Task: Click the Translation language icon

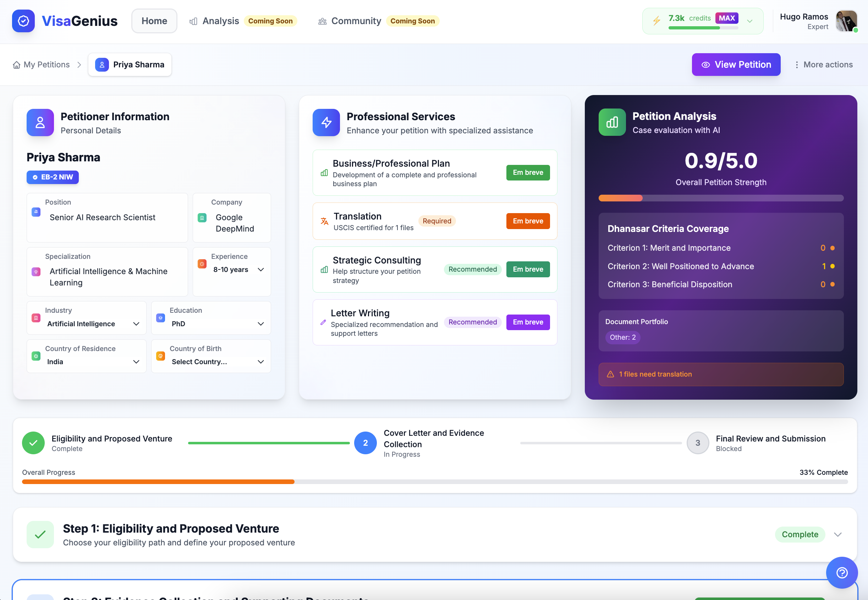Action: 324,221
